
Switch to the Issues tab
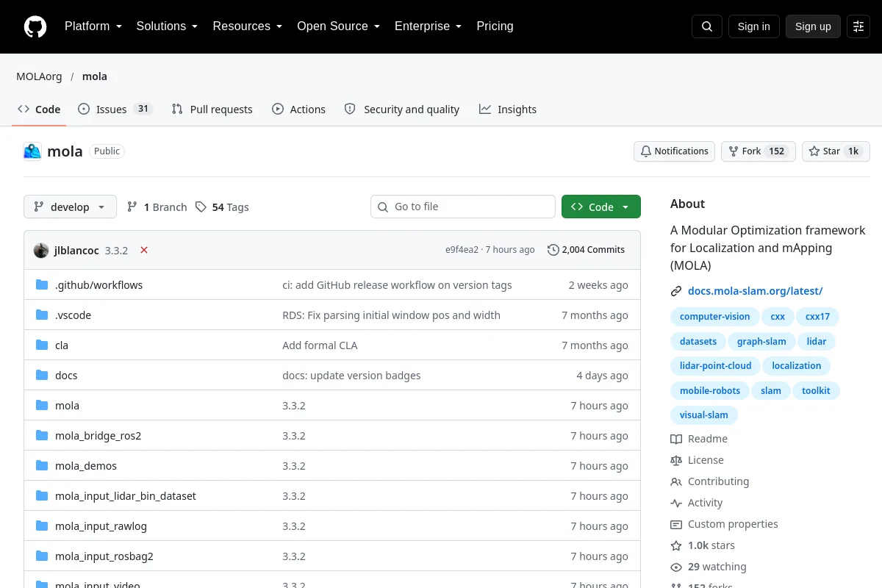[115, 110]
